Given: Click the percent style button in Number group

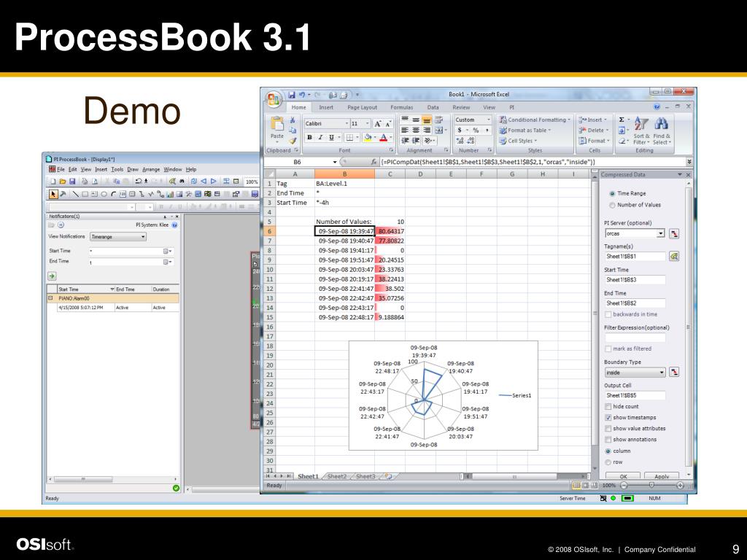Looking at the screenshot, I should [x=476, y=130].
